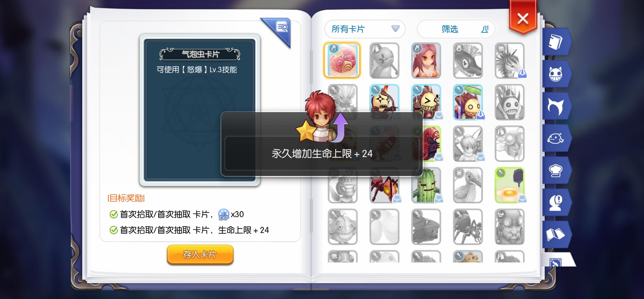Select the red-haired girl card
This screenshot has width=644, height=299.
pyautogui.click(x=426, y=60)
